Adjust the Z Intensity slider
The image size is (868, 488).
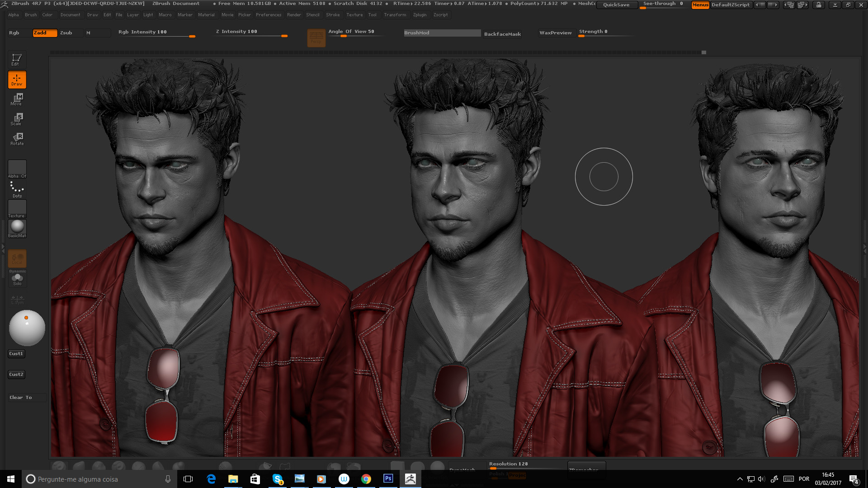coord(252,33)
